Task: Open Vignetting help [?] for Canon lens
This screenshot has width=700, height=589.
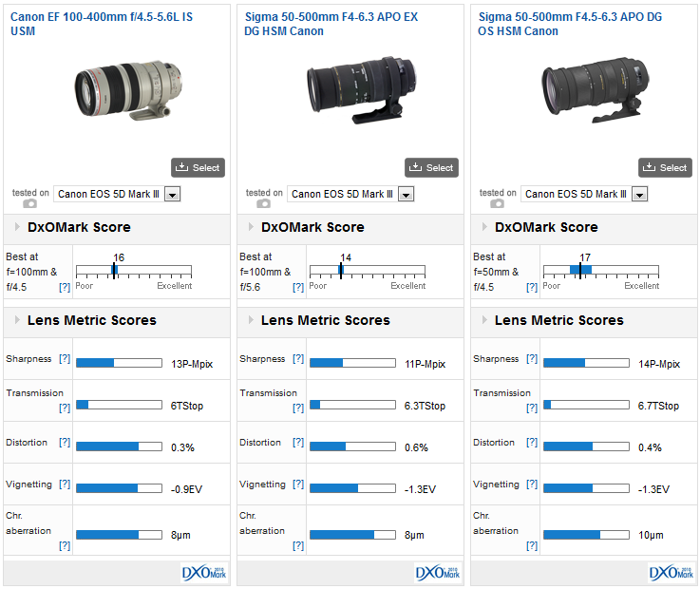Action: 65,484
